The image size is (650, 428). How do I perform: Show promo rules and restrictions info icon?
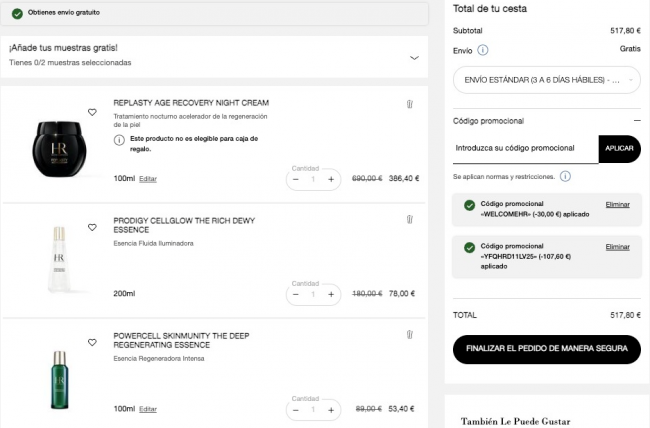click(565, 177)
